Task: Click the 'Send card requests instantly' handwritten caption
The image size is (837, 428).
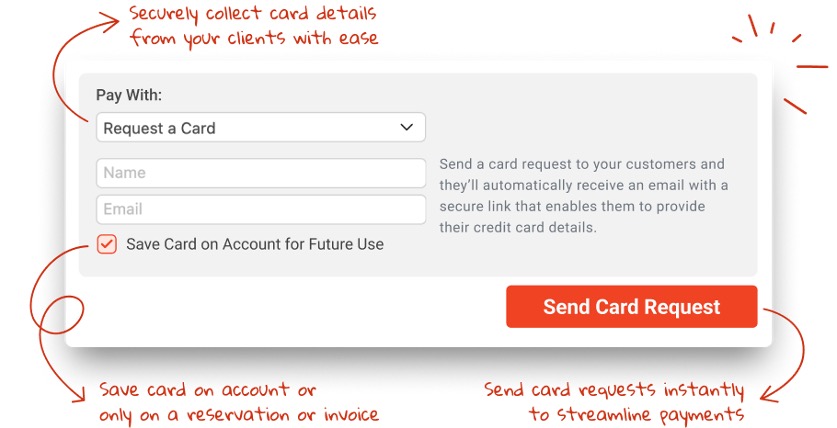Action: point(614,402)
